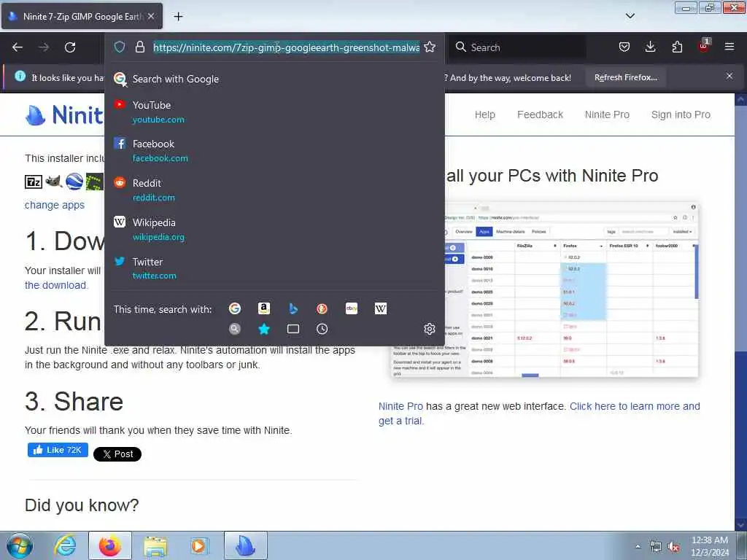Search this time with Google icon
This screenshot has width=747, height=560.
(x=235, y=308)
